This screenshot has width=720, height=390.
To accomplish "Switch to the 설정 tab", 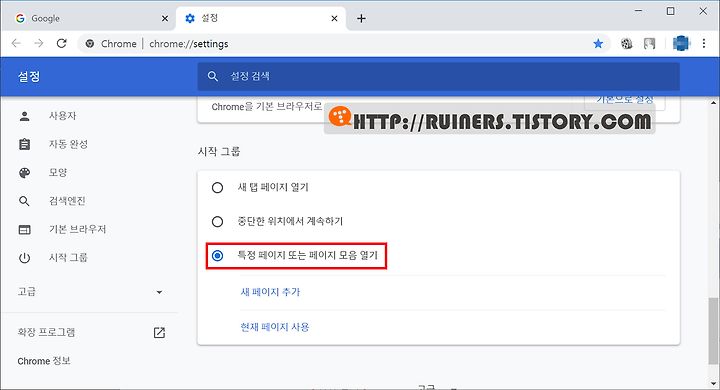I will (261, 18).
